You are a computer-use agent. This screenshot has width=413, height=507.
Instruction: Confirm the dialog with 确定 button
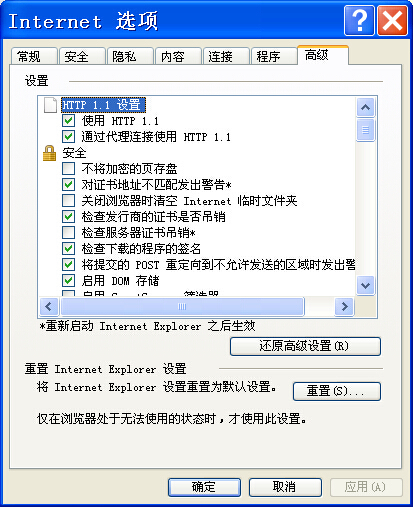pyautogui.click(x=204, y=487)
